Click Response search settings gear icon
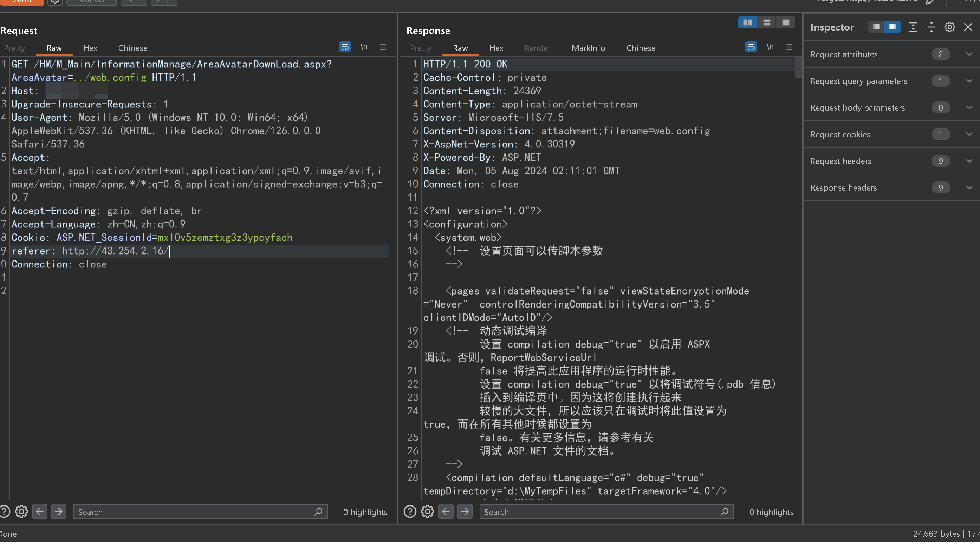980x542 pixels. (427, 511)
